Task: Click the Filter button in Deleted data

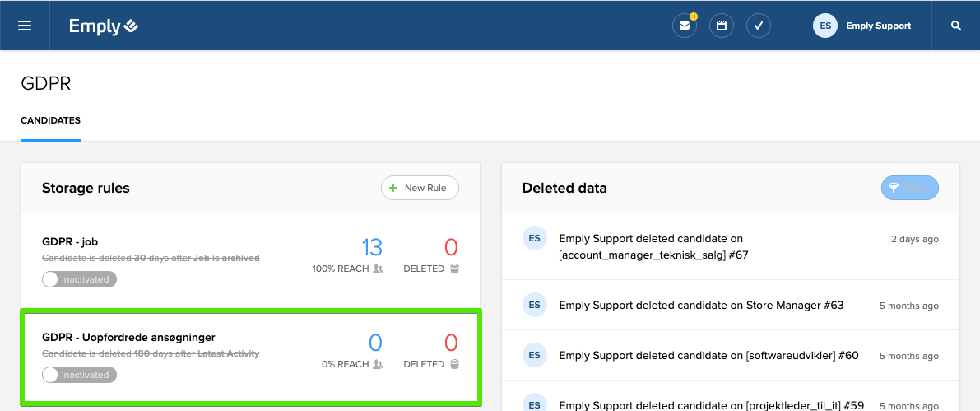Action: 909,188
